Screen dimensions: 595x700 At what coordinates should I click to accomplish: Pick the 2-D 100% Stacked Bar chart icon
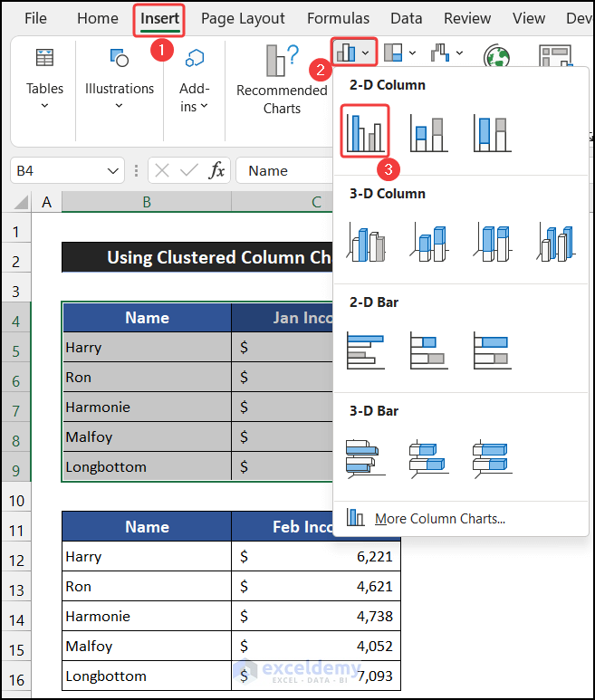tap(493, 350)
